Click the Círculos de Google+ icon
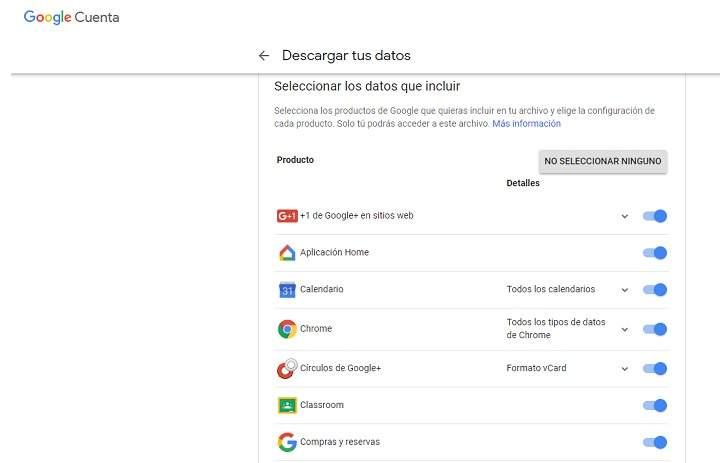This screenshot has width=720, height=463. [x=287, y=368]
